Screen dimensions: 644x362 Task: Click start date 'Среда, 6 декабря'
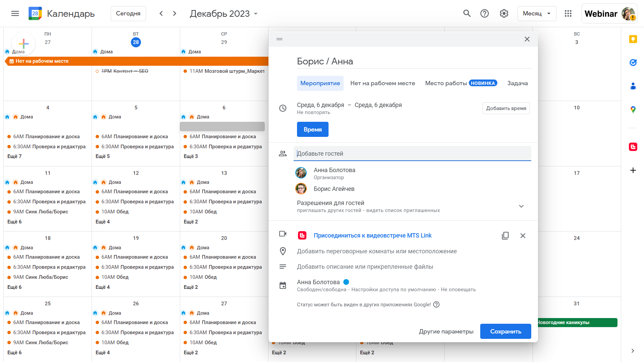coord(320,105)
